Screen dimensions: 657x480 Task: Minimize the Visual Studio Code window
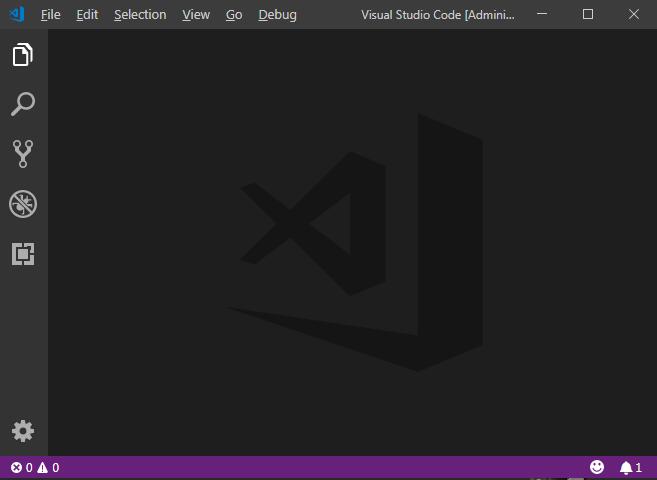pos(542,14)
